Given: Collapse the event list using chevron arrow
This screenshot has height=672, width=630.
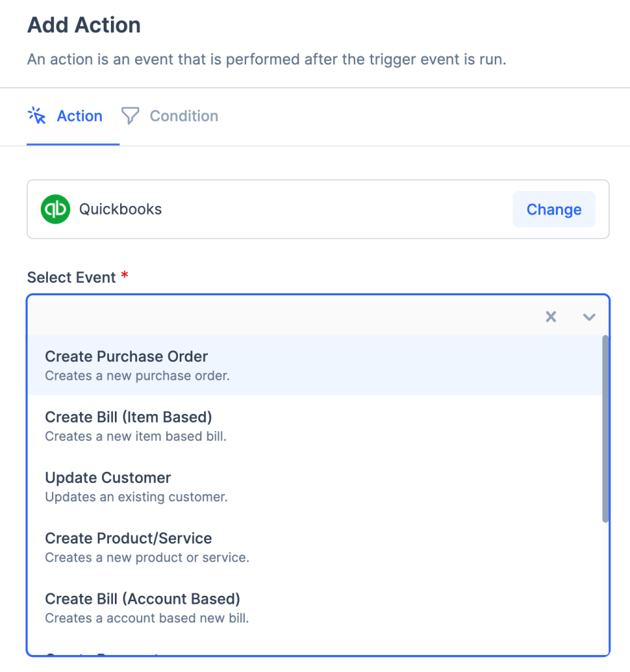Looking at the screenshot, I should 589,317.
